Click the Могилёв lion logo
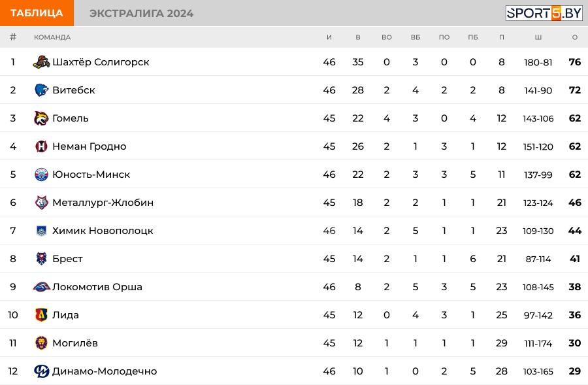 [x=41, y=343]
